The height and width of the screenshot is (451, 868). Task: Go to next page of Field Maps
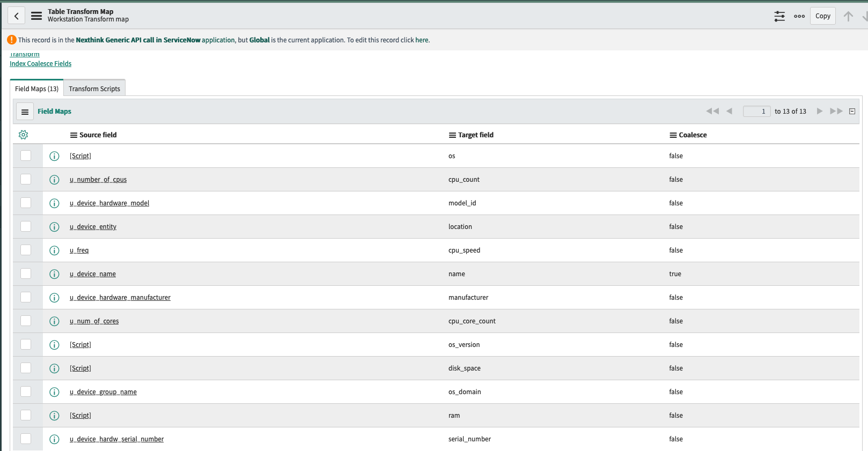click(x=820, y=111)
